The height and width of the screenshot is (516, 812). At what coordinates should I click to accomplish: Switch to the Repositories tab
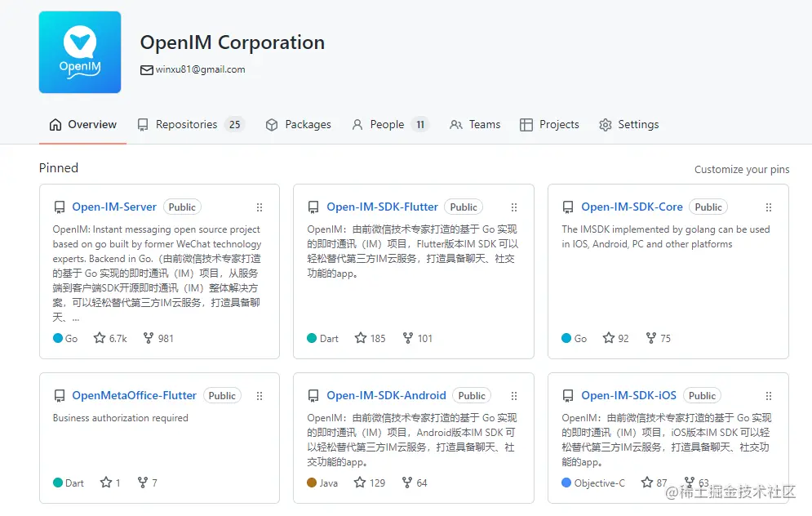189,125
